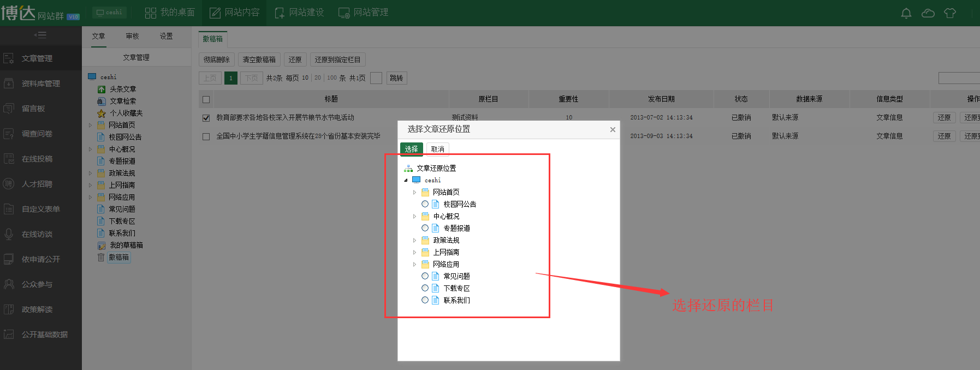Screen dimensions: 980x370
Task: Select the 校园网公告 radio button
Action: [x=425, y=204]
